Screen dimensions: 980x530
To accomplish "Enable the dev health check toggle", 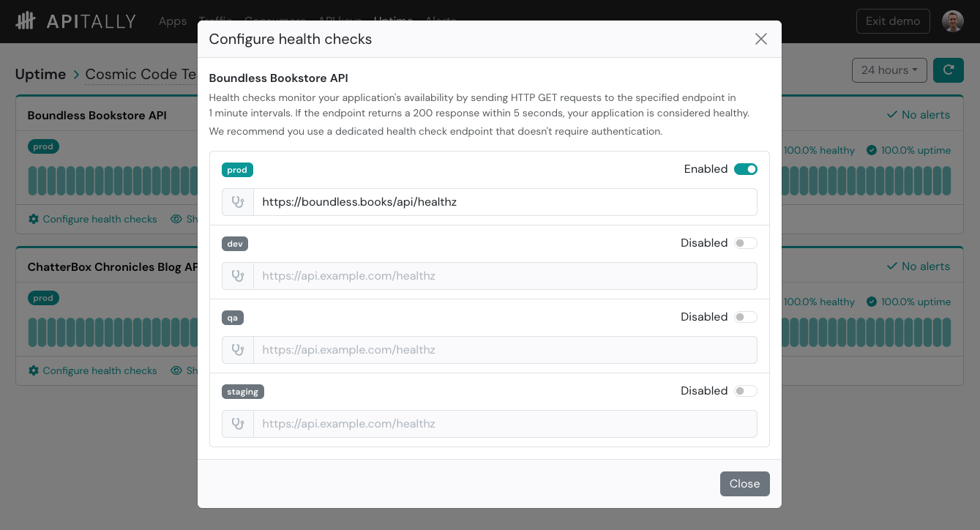I will pos(746,243).
